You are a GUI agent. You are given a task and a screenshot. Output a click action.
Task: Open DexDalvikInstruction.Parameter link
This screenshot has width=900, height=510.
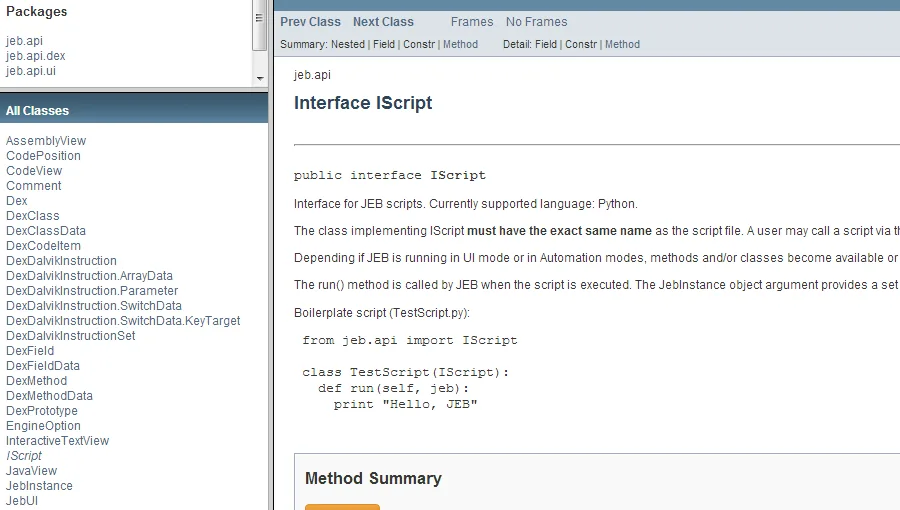coord(92,290)
